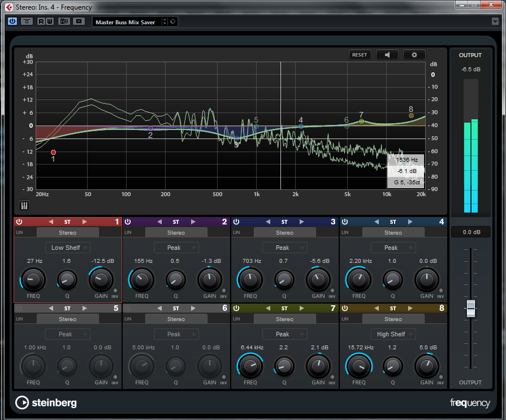506x420 pixels.
Task: Click the output level fader handle
Action: click(471, 309)
